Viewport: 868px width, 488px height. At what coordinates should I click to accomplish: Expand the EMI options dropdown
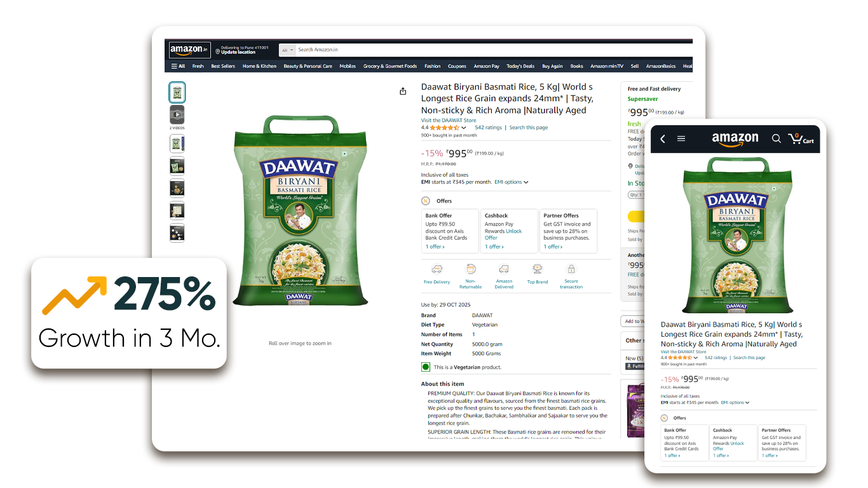click(x=512, y=182)
